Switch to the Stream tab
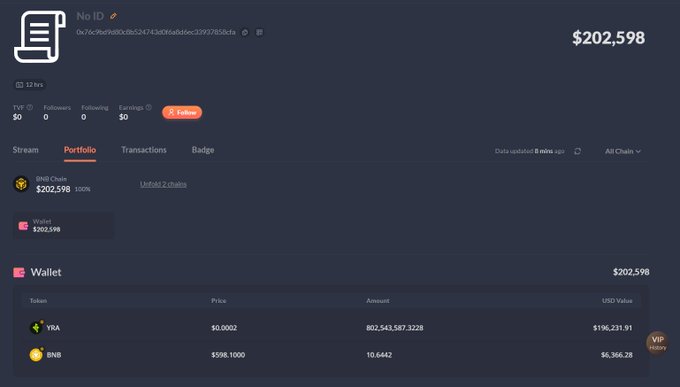The height and width of the screenshot is (387, 680). [26, 150]
